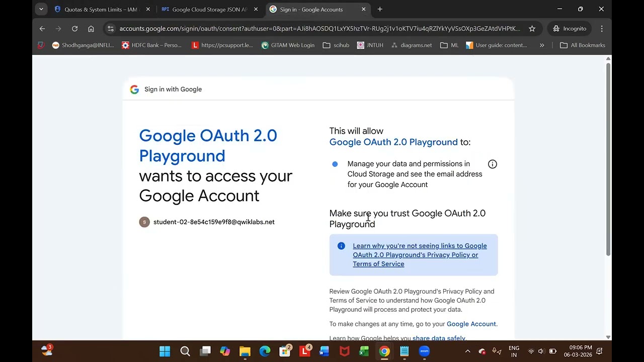Viewport: 644px width, 362px height.
Task: Open a new browser tab
Action: pos(380,9)
